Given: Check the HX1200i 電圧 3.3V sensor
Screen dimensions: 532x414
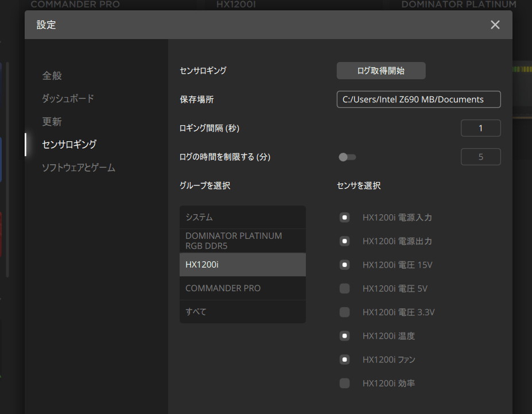Looking at the screenshot, I should [x=344, y=312].
